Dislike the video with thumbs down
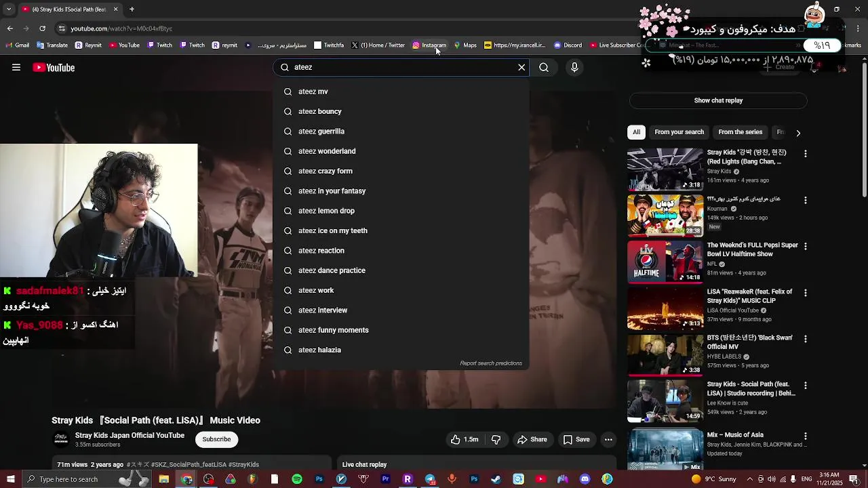The width and height of the screenshot is (868, 488). 496,439
